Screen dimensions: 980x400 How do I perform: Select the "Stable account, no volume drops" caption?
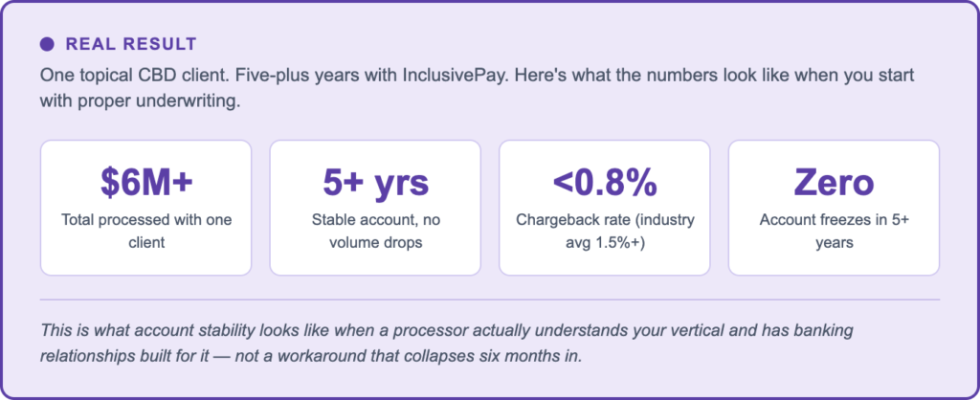coord(375,231)
